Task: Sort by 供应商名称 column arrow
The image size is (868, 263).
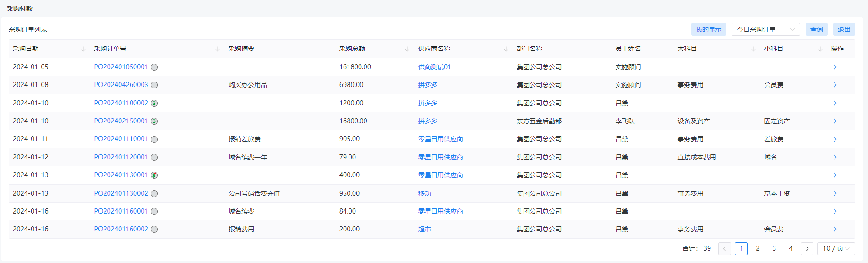Action: pos(506,49)
